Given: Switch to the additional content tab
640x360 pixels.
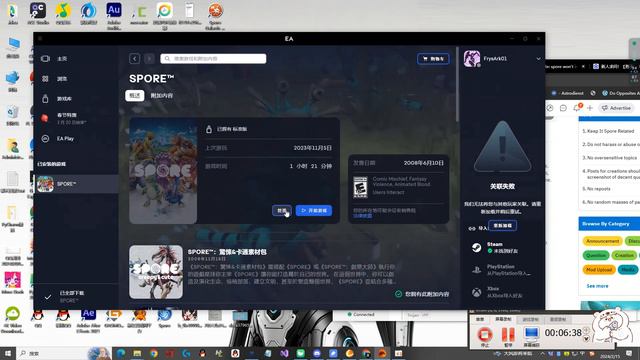Looking at the screenshot, I should pyautogui.click(x=162, y=96).
